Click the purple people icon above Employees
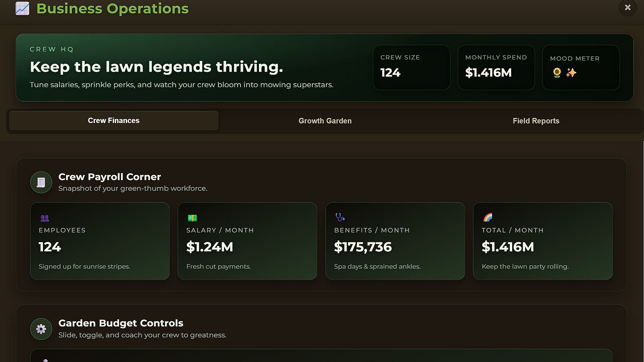Viewport: 644px width, 362px height. 45,218
